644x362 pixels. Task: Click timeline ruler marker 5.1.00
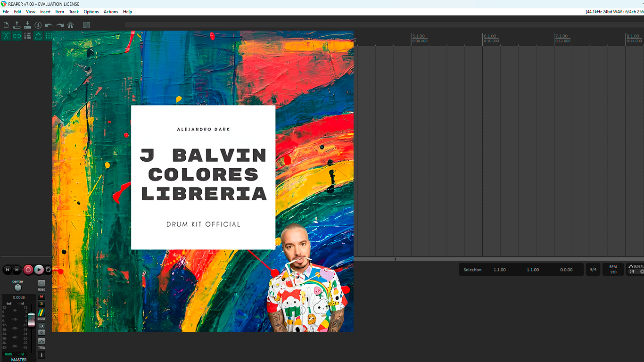[x=419, y=36]
